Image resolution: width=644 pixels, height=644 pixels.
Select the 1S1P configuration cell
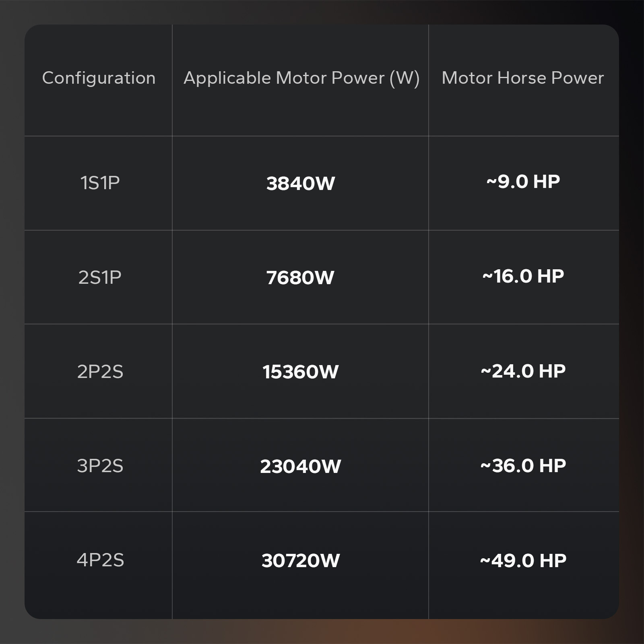point(100,183)
